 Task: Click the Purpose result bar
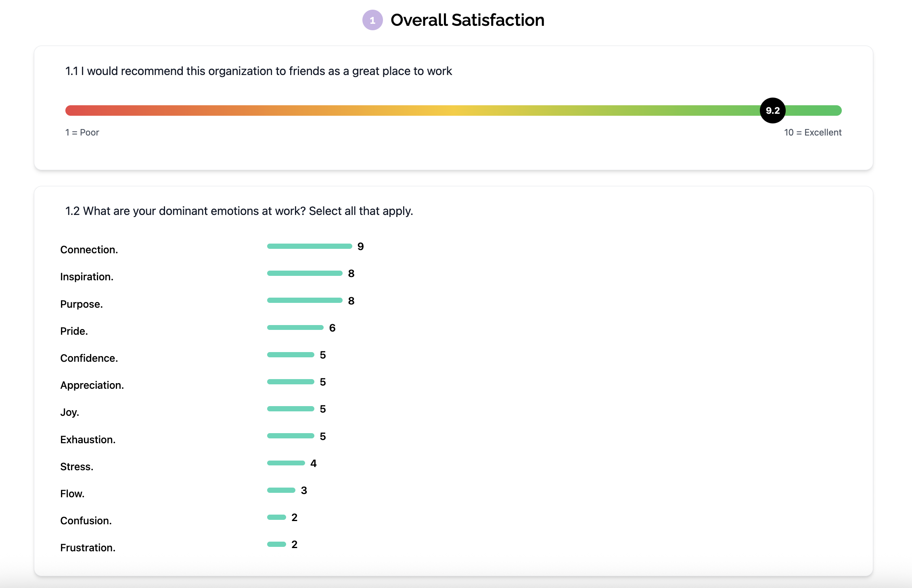tap(305, 300)
